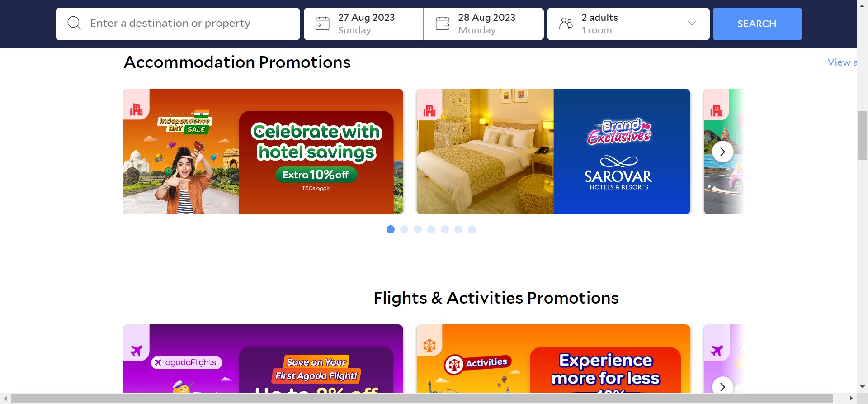Click the airplane icon on agodaFlights promotion card
This screenshot has width=868, height=404.
tap(136, 351)
